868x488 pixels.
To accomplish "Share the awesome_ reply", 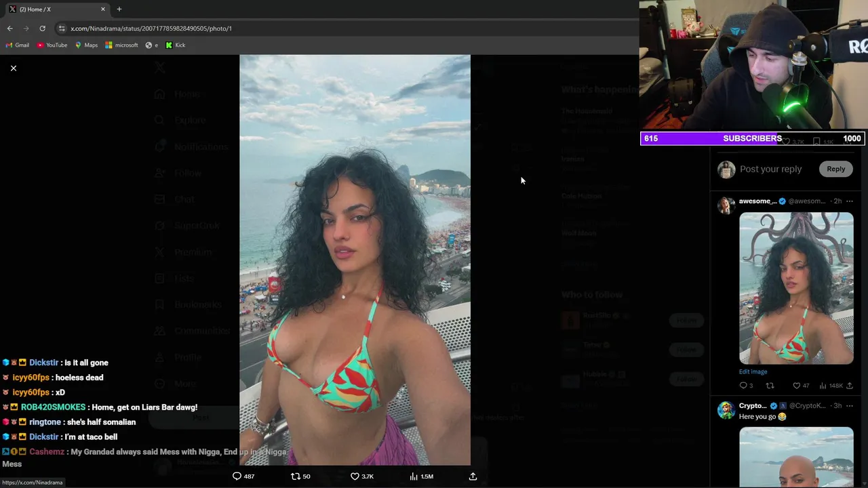I will click(850, 386).
